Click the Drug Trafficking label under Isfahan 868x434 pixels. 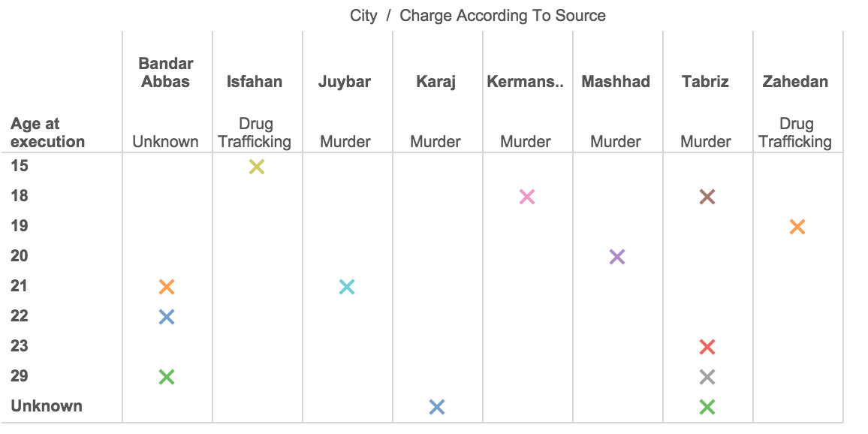click(256, 133)
